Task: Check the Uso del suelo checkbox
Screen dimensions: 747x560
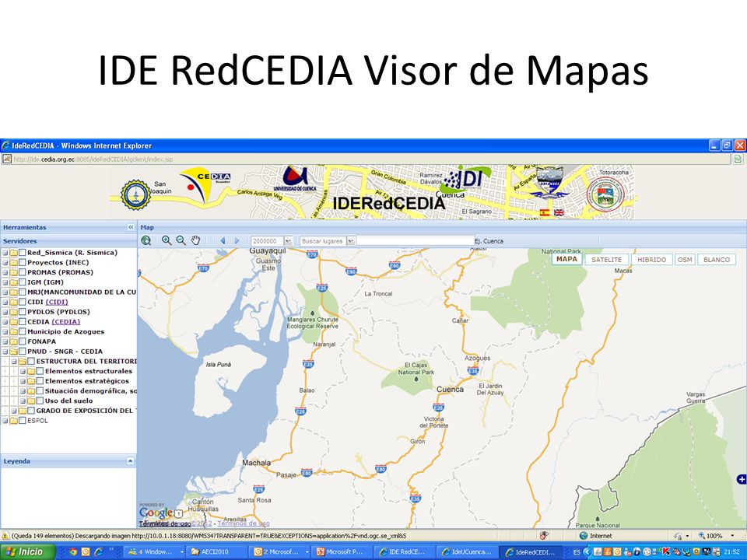Action: (x=40, y=401)
